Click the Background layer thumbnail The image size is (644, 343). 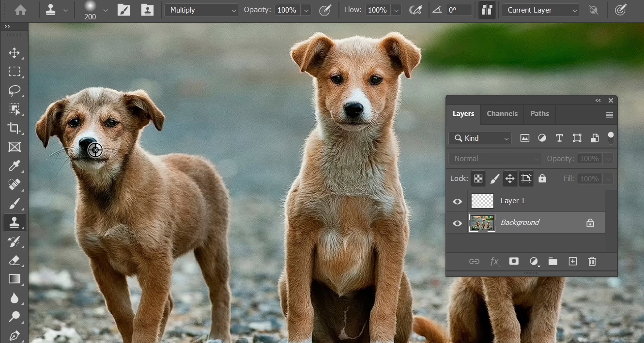pyautogui.click(x=482, y=223)
